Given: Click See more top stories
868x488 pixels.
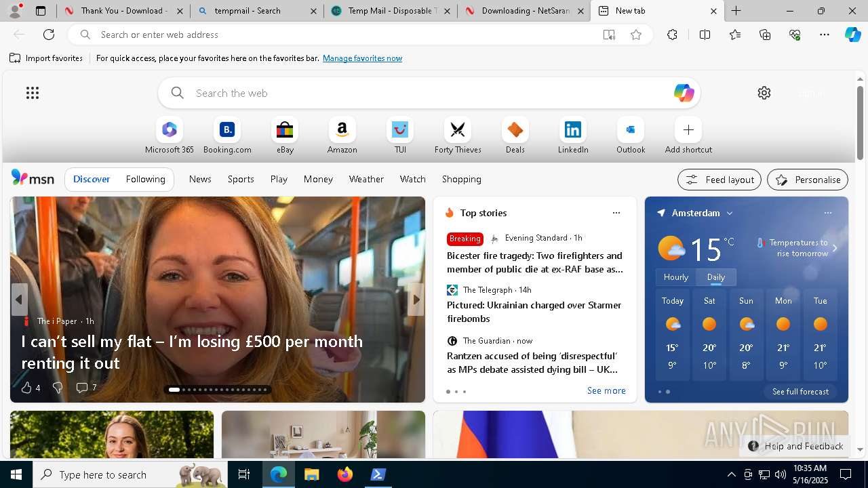Looking at the screenshot, I should coord(606,390).
